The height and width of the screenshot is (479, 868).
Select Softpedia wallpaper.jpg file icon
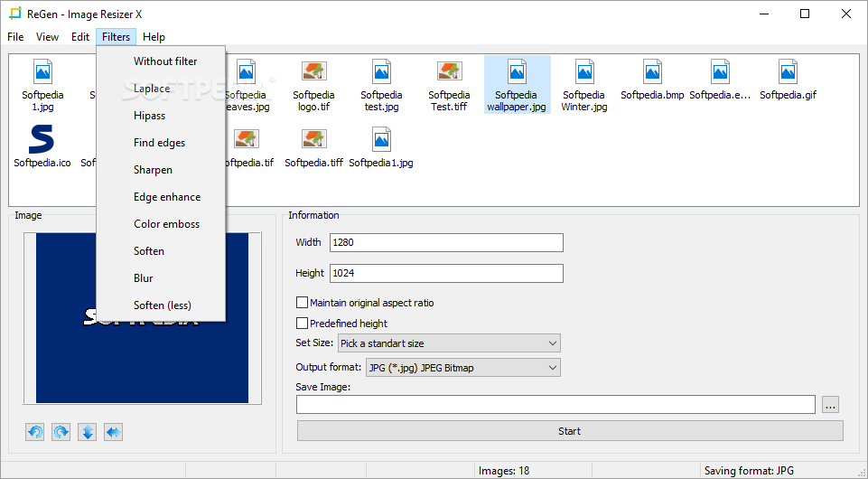click(517, 72)
